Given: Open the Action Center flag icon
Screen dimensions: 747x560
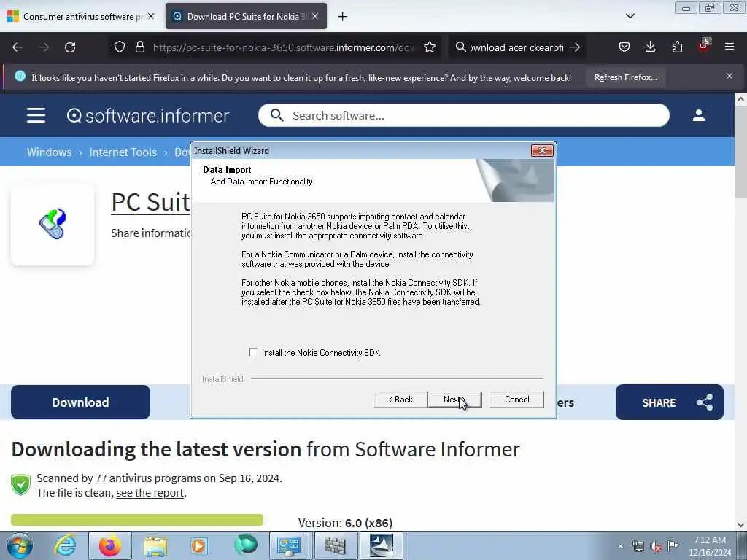Looking at the screenshot, I should point(673,545).
